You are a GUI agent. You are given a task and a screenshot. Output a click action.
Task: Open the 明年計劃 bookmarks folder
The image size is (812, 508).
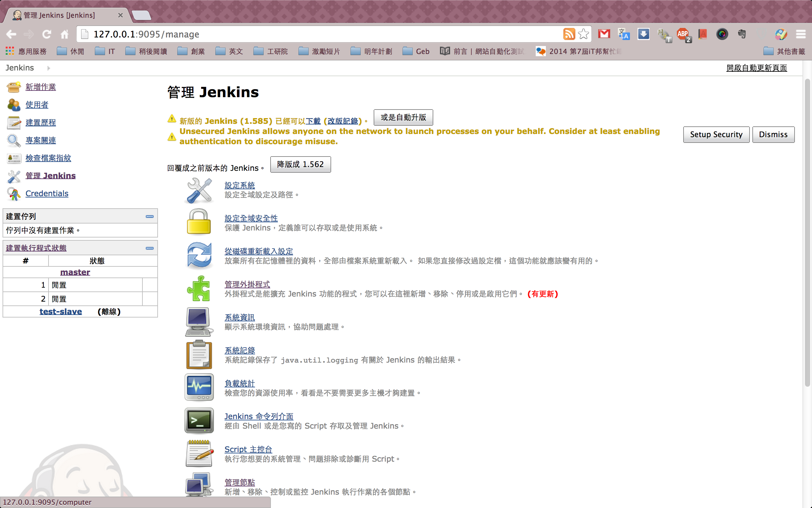[x=371, y=51]
